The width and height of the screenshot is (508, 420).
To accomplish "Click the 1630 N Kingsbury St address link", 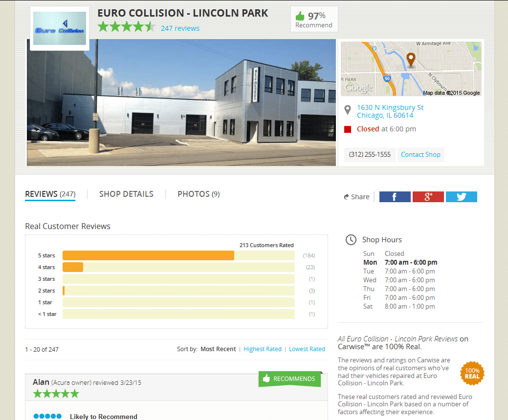I will tap(390, 111).
